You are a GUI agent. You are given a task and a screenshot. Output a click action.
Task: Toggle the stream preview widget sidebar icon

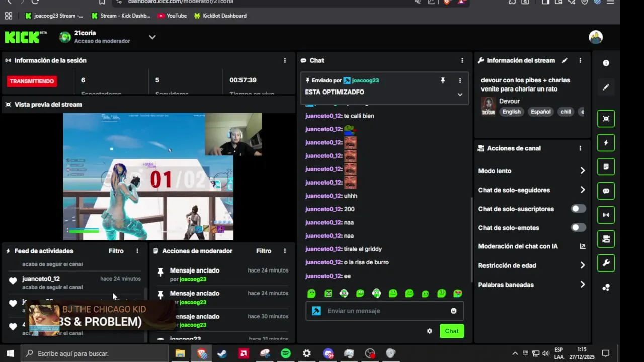[606, 119]
